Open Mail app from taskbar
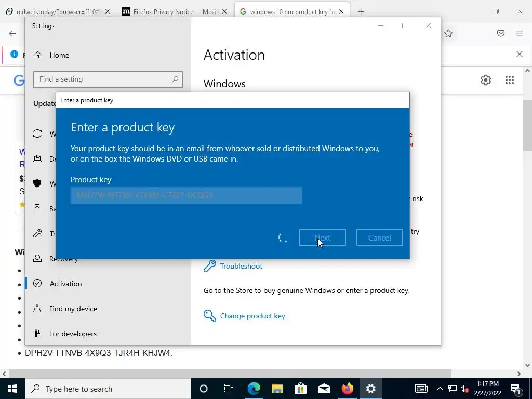Screen dimensions: 532x399 click(x=324, y=389)
